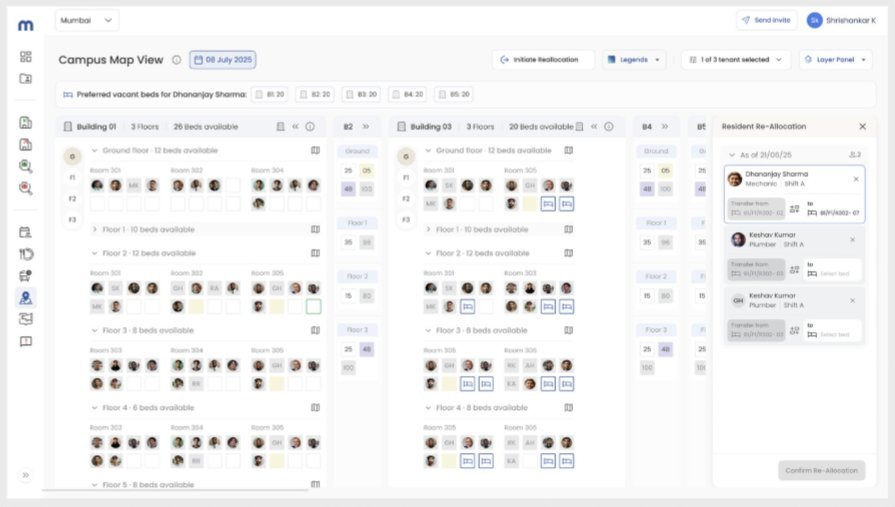
Task: Select preferred vacant bed B1: 20 chip
Action: tap(269, 94)
